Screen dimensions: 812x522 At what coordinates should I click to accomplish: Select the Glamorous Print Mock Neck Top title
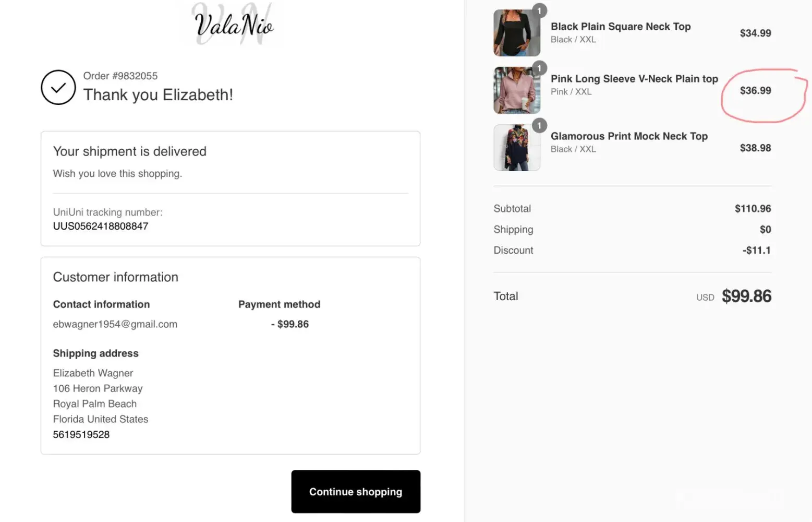coord(629,136)
